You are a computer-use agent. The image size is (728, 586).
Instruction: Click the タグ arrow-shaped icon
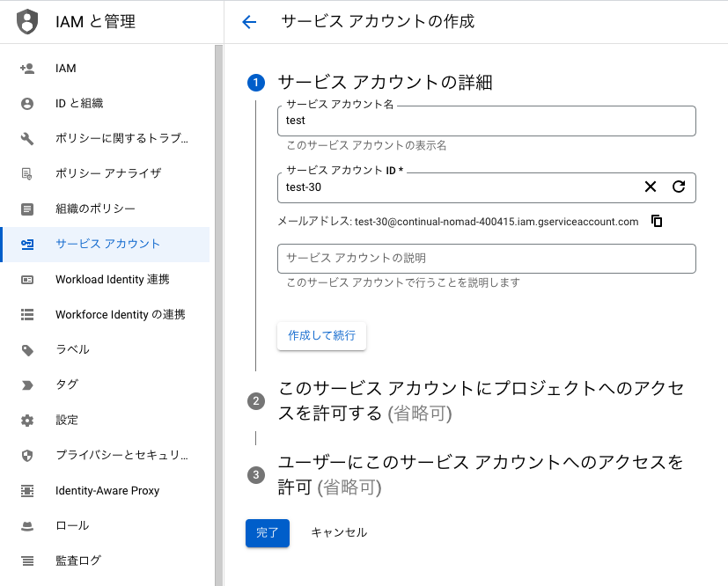[27, 385]
